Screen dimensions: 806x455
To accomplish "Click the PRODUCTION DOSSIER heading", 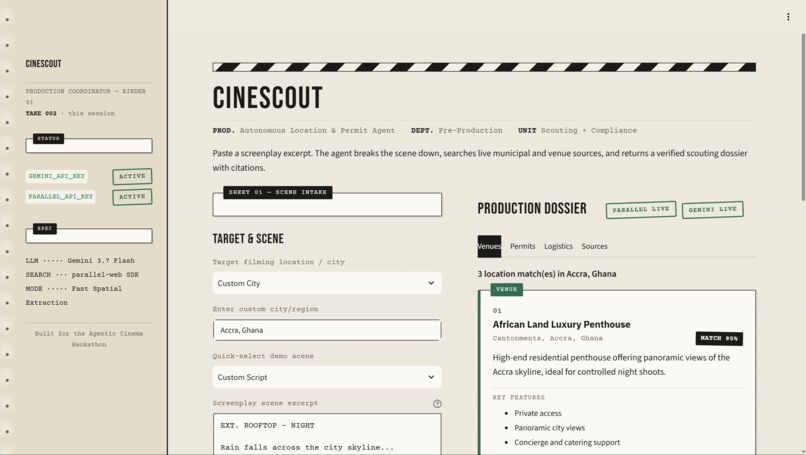I will click(532, 209).
